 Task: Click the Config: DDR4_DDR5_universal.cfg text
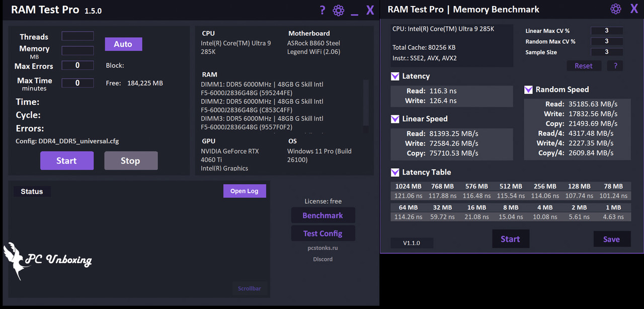(x=67, y=141)
